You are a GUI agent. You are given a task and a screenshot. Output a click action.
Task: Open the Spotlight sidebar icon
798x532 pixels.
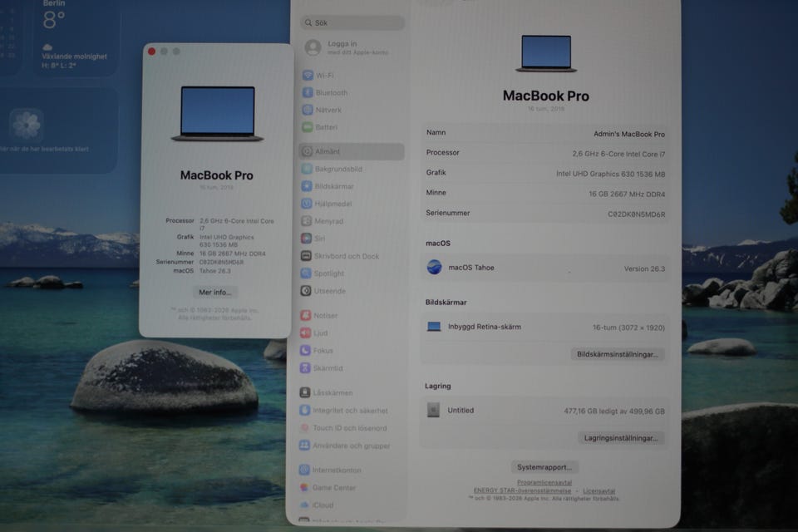(x=305, y=273)
